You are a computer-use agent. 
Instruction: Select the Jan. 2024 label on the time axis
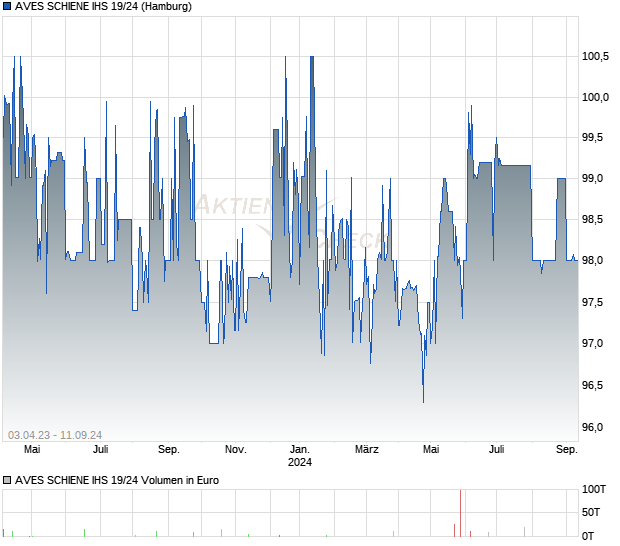300,456
